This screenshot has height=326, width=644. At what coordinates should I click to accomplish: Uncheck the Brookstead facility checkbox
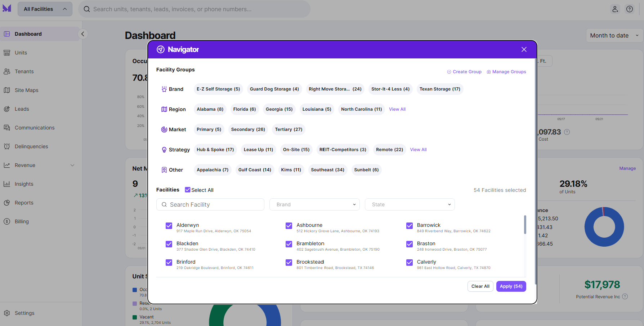tap(289, 263)
